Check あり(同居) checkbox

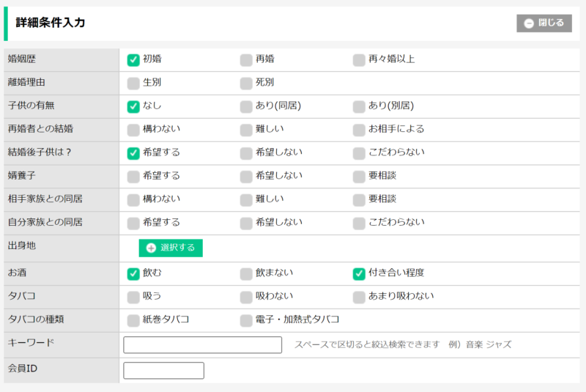click(246, 107)
